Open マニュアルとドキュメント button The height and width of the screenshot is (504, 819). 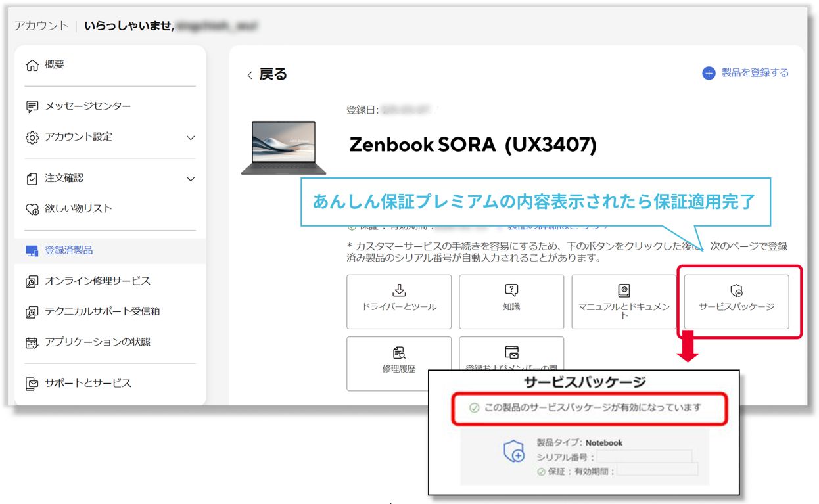(x=624, y=302)
